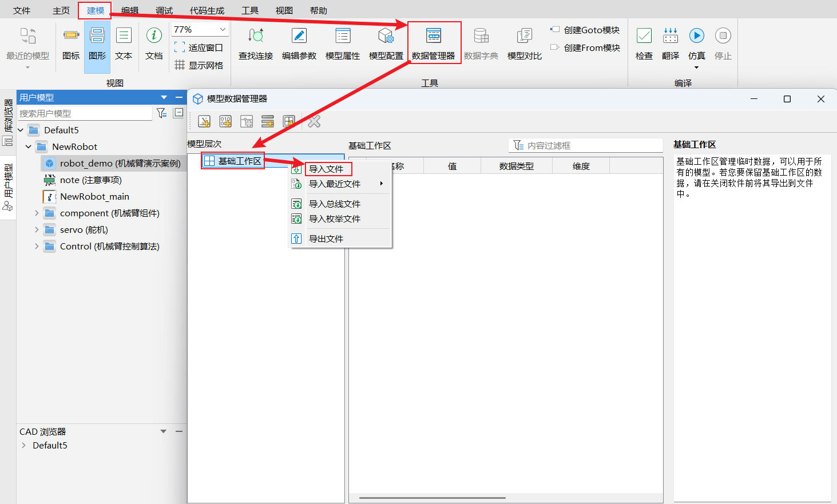The image size is (837, 504).
Task: Click the 模型配置 icon
Action: [x=386, y=43]
